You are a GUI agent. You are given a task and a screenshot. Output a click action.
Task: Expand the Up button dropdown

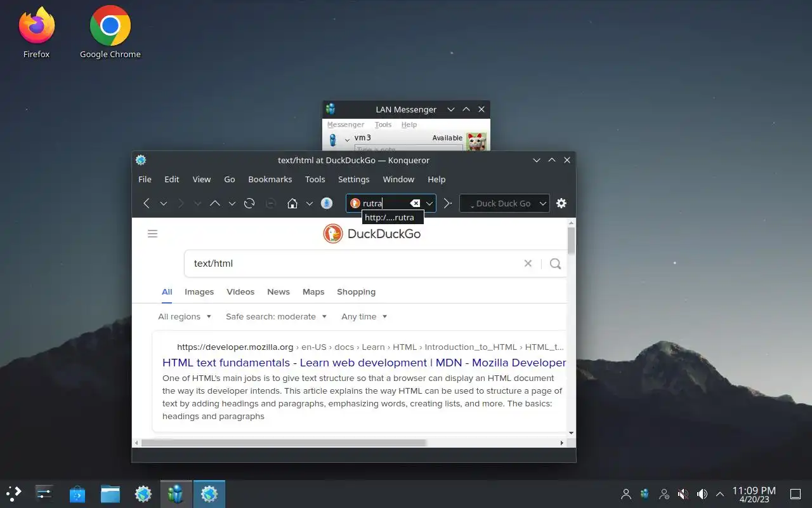[232, 203]
